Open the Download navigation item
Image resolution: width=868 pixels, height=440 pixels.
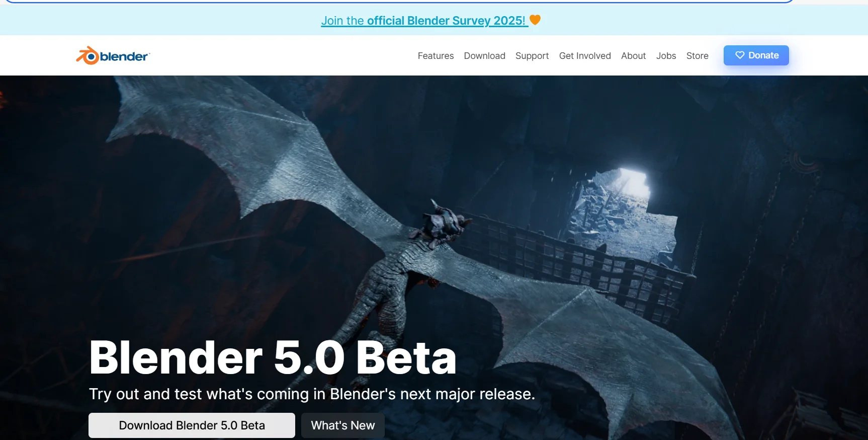pos(484,56)
